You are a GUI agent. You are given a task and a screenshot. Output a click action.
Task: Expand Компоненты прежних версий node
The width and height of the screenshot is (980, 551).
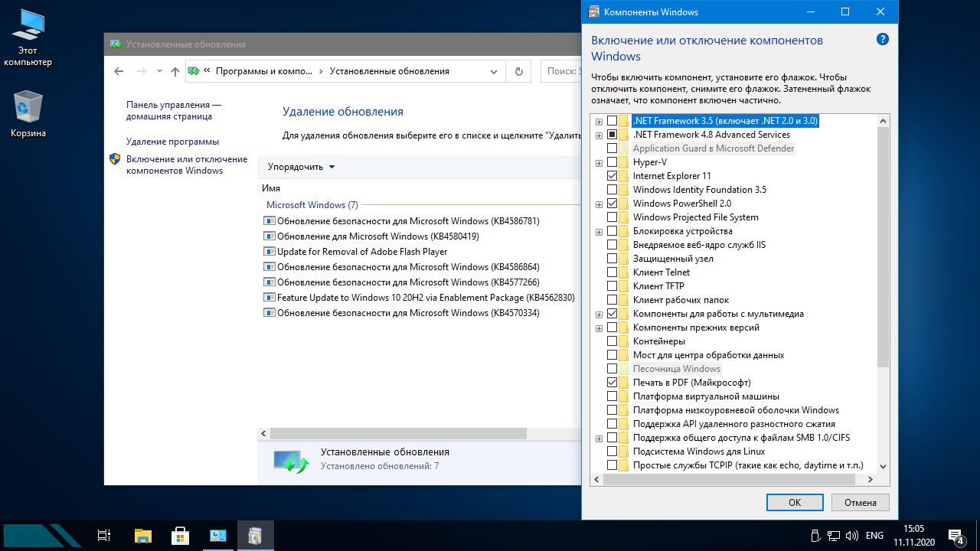pyautogui.click(x=599, y=328)
